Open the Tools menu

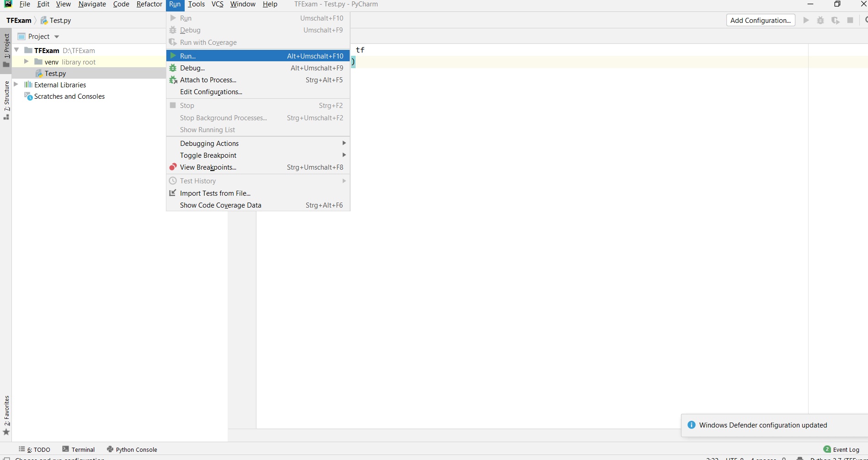tap(196, 4)
